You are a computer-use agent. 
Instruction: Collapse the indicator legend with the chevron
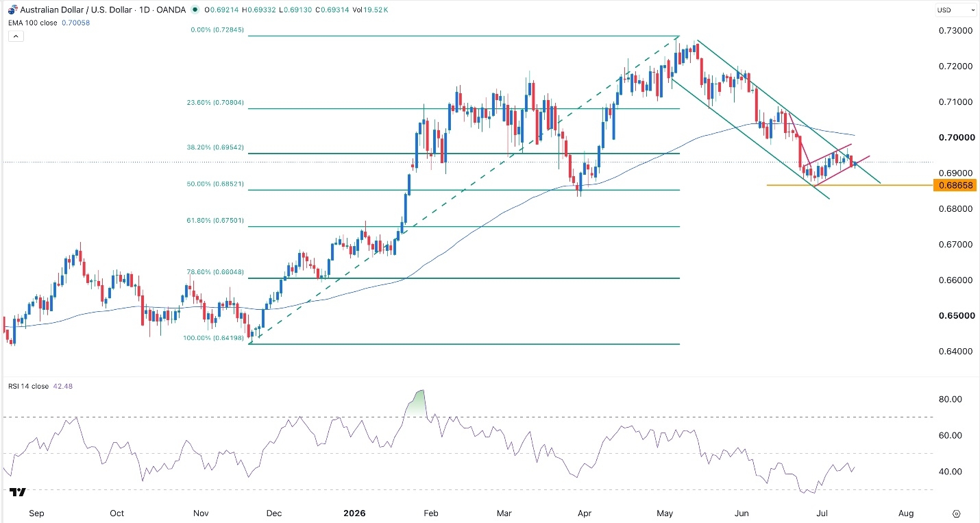17,36
